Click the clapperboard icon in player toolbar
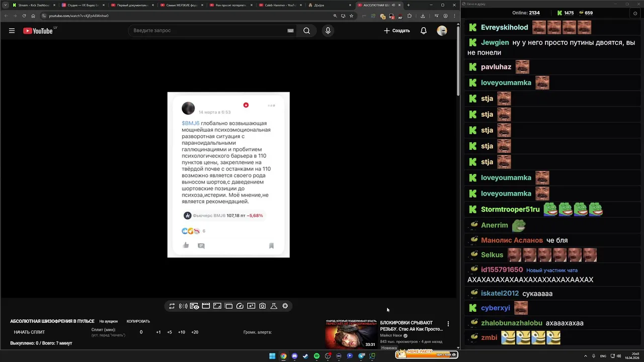 206,306
